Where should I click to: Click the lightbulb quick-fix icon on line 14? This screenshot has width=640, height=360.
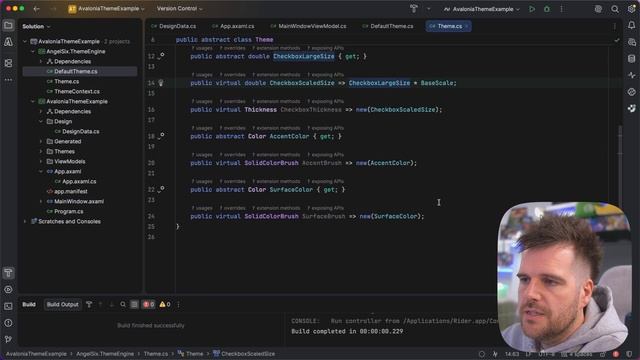point(161,83)
